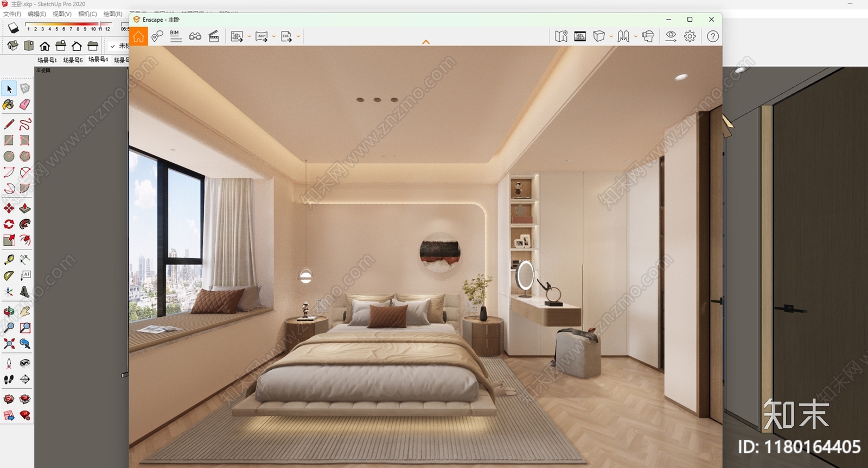868x468 pixels.
Task: Select the Rectangle tool
Action: (9, 140)
